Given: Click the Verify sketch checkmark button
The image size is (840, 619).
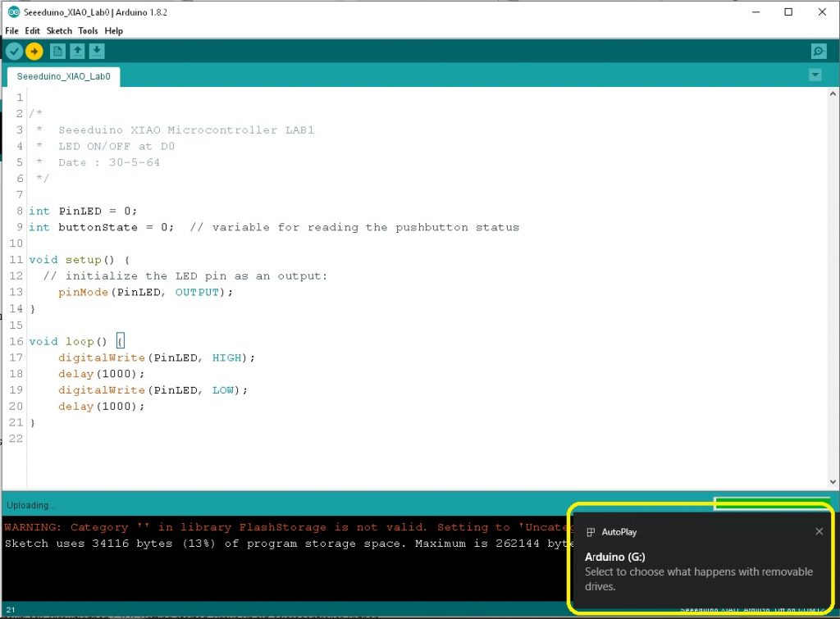Looking at the screenshot, I should (x=15, y=52).
